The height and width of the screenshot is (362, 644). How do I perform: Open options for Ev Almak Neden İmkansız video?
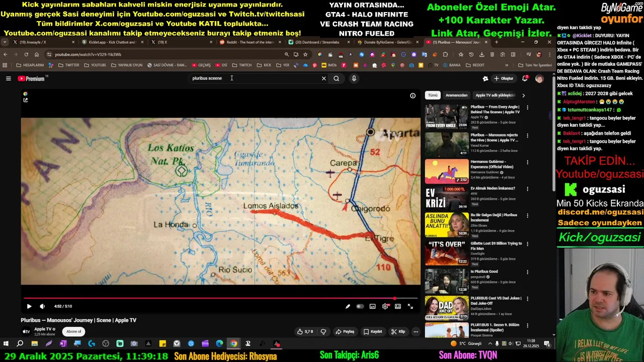tap(527, 189)
